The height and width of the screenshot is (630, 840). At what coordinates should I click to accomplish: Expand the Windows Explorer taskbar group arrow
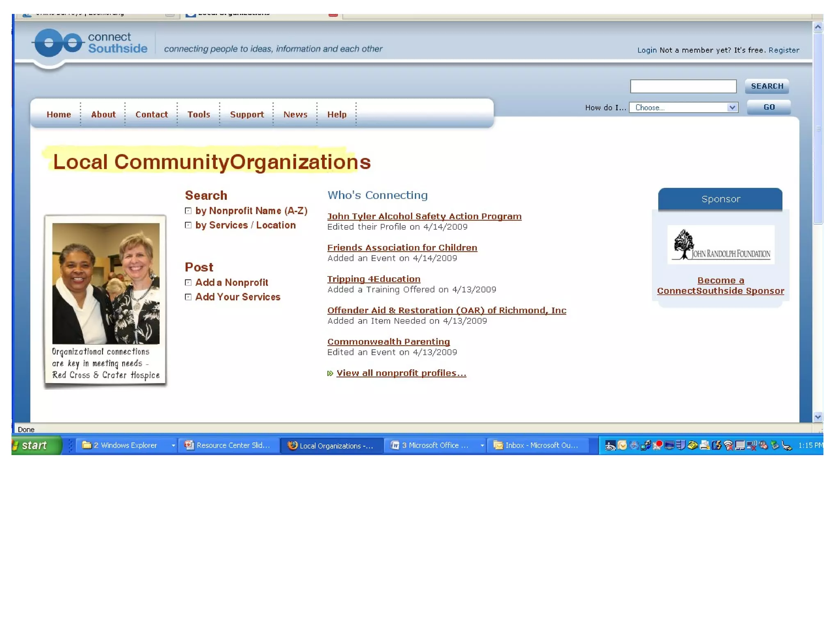pos(173,445)
